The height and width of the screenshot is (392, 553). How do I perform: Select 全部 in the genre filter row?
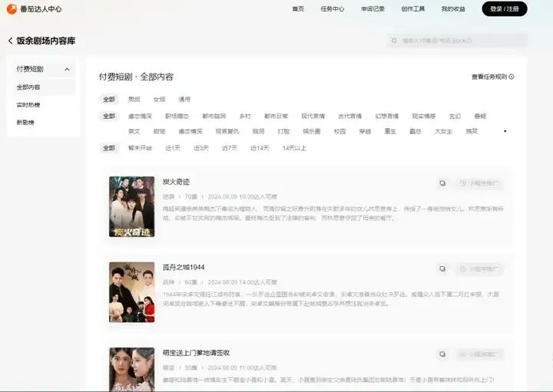click(109, 117)
